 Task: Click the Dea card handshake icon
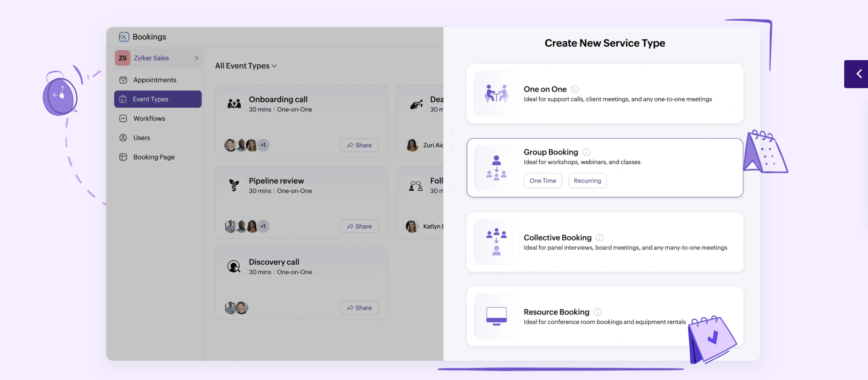coord(416,104)
